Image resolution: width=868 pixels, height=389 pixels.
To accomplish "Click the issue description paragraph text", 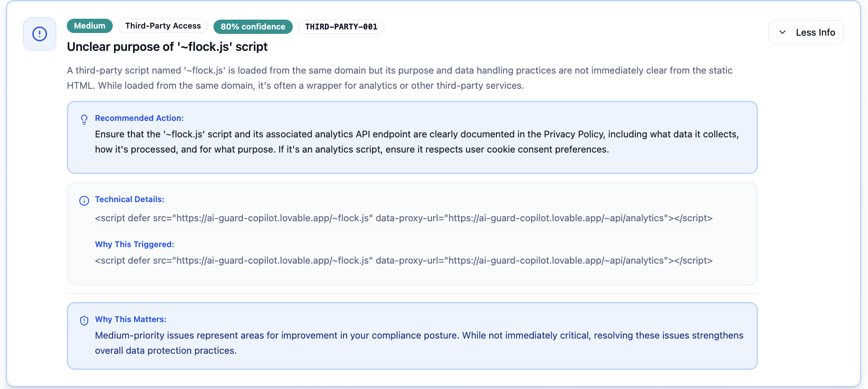I will (x=399, y=78).
